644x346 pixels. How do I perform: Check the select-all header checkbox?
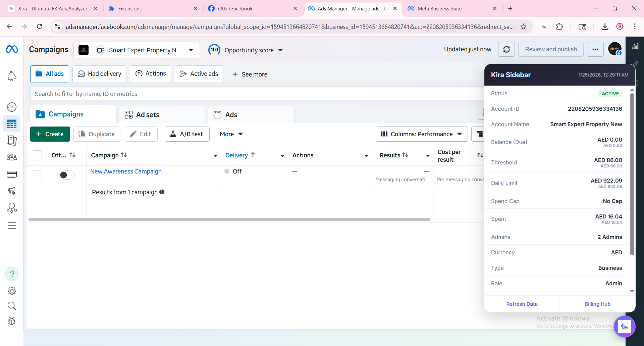(37, 155)
